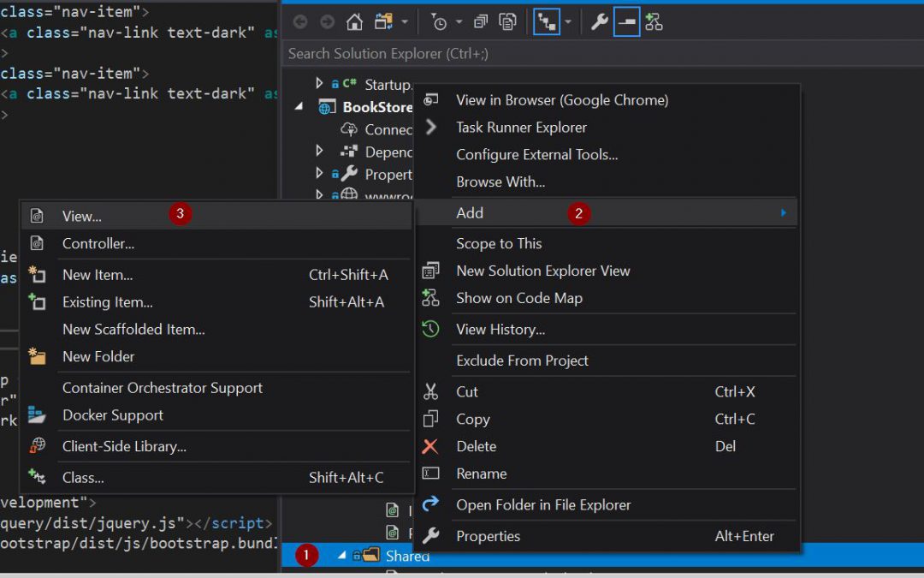
Task: Click the code map icon in toolbar
Action: 654,22
